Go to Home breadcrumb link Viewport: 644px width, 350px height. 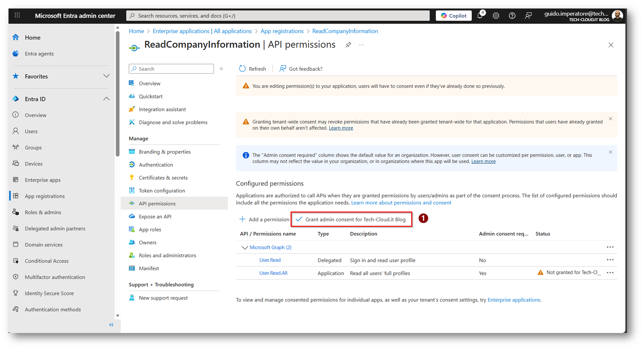[x=136, y=31]
